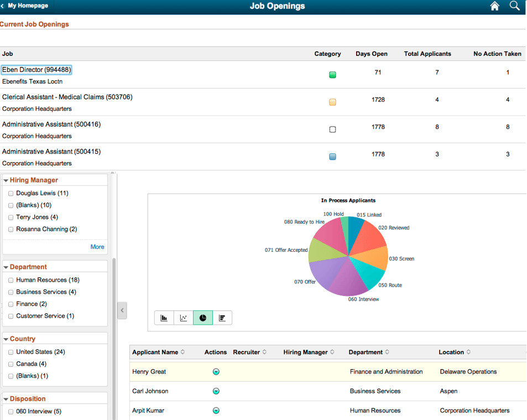The image size is (527, 420).
Task: Check the Douglas Lewis hiring manager filter
Action: coord(10,193)
